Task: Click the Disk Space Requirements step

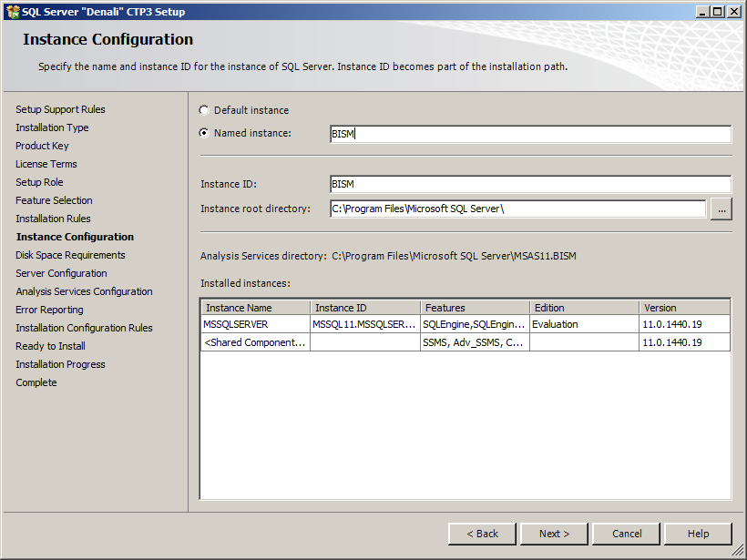Action: (70, 255)
